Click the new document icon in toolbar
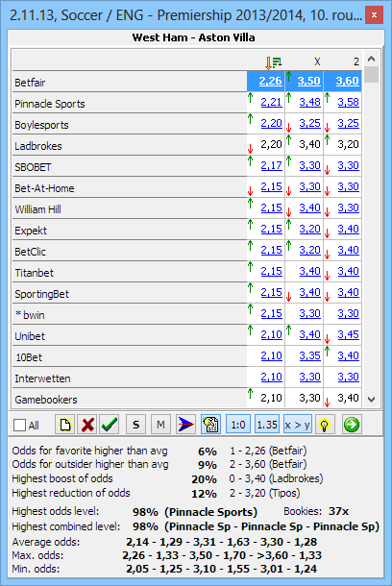 coord(65,425)
